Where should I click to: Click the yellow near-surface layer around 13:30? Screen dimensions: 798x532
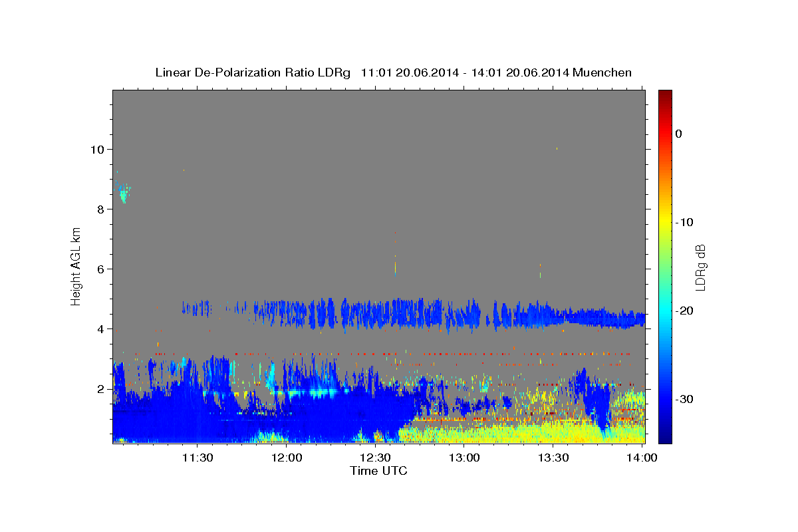552,434
